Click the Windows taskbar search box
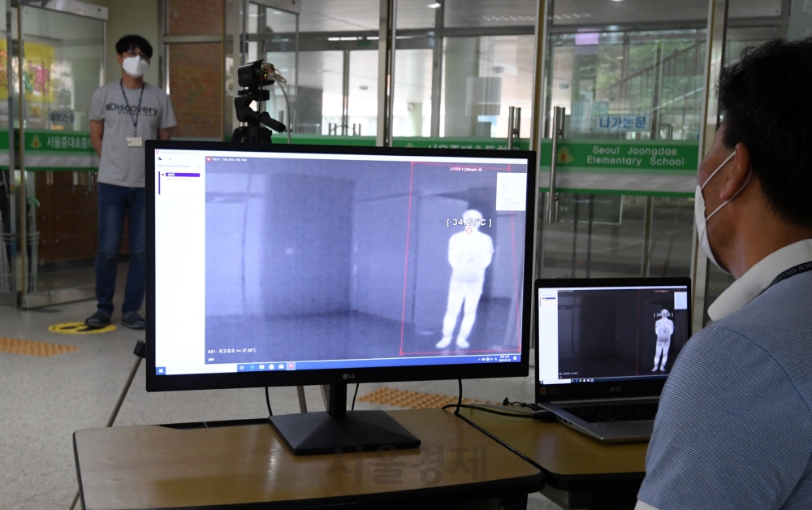812x510 pixels. (x=201, y=370)
